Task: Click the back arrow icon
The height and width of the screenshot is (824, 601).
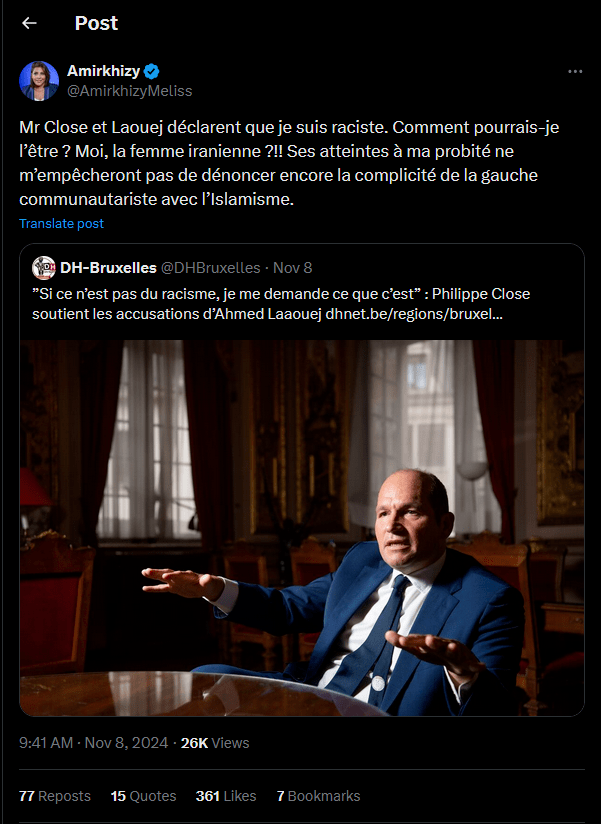Action: [x=30, y=23]
